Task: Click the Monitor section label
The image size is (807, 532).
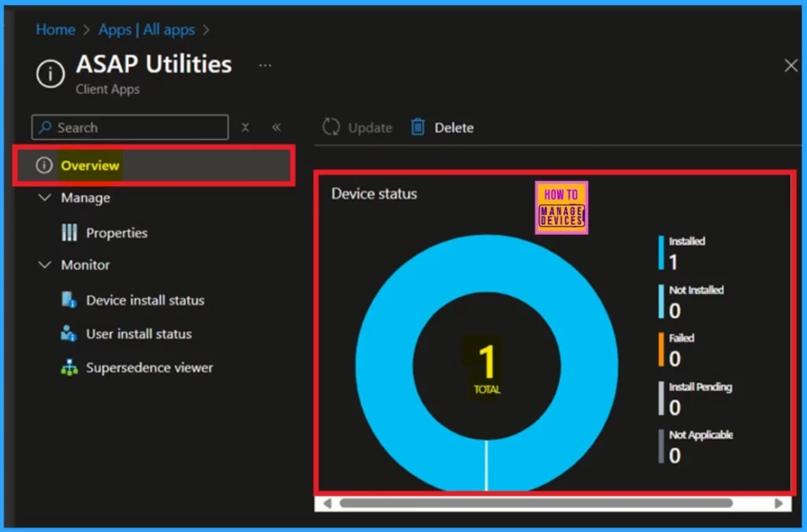Action: 85,265
